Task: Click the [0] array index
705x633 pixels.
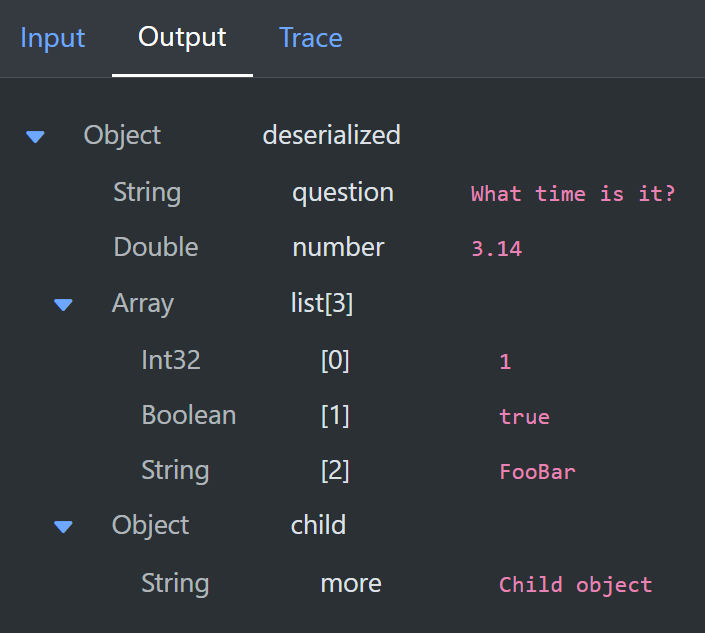Action: tap(335, 360)
